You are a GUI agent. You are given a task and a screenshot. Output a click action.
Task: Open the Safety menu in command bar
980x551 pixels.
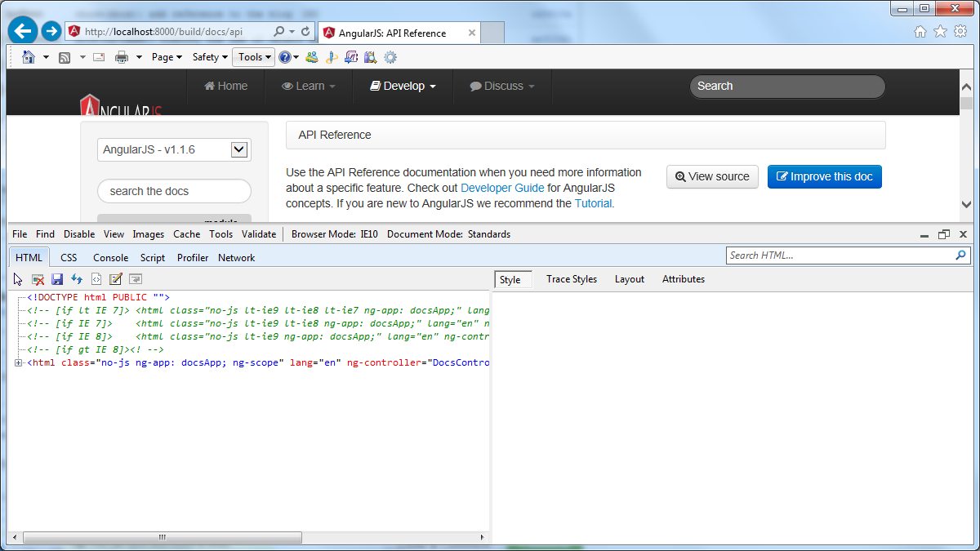[x=211, y=57]
